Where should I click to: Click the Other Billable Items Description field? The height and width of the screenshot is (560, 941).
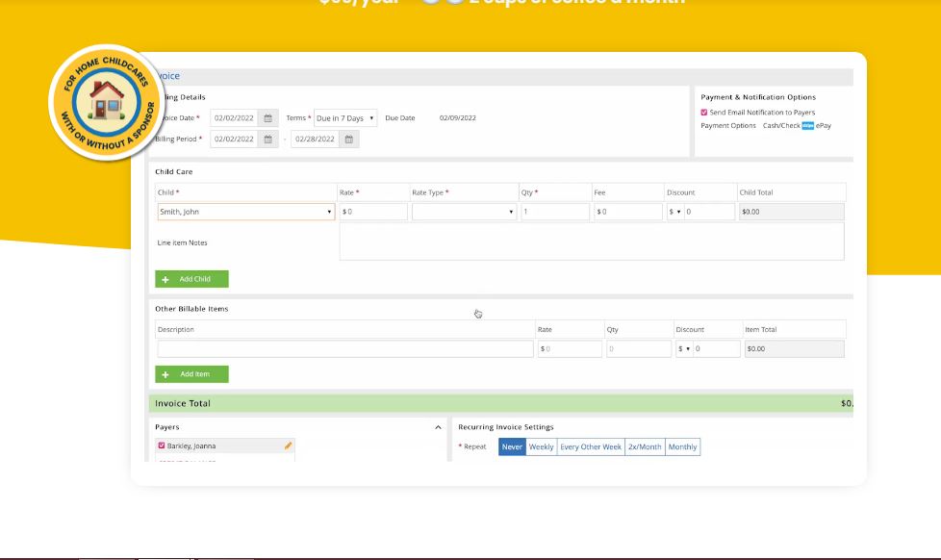(344, 349)
